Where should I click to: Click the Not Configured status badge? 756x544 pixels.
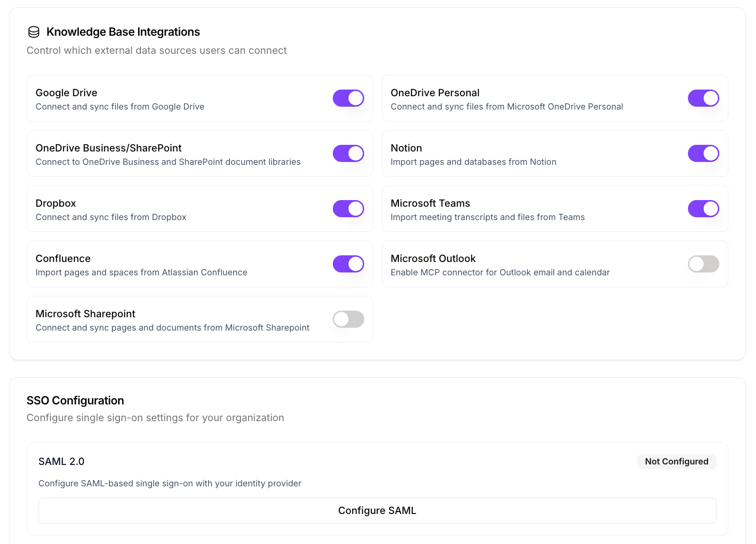click(x=676, y=462)
